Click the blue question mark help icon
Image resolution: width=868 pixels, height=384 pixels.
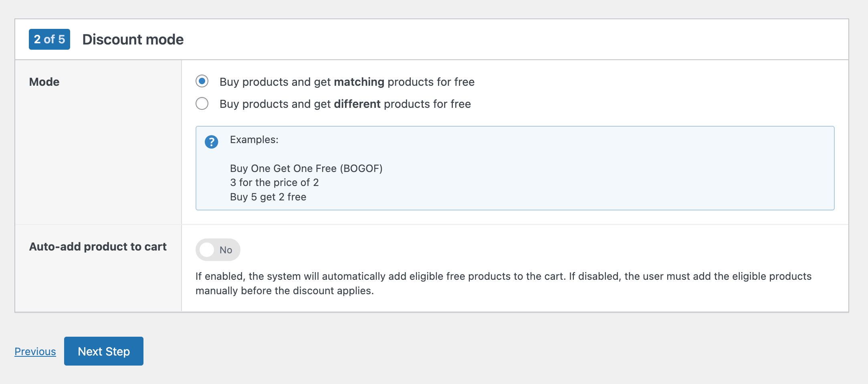(211, 142)
